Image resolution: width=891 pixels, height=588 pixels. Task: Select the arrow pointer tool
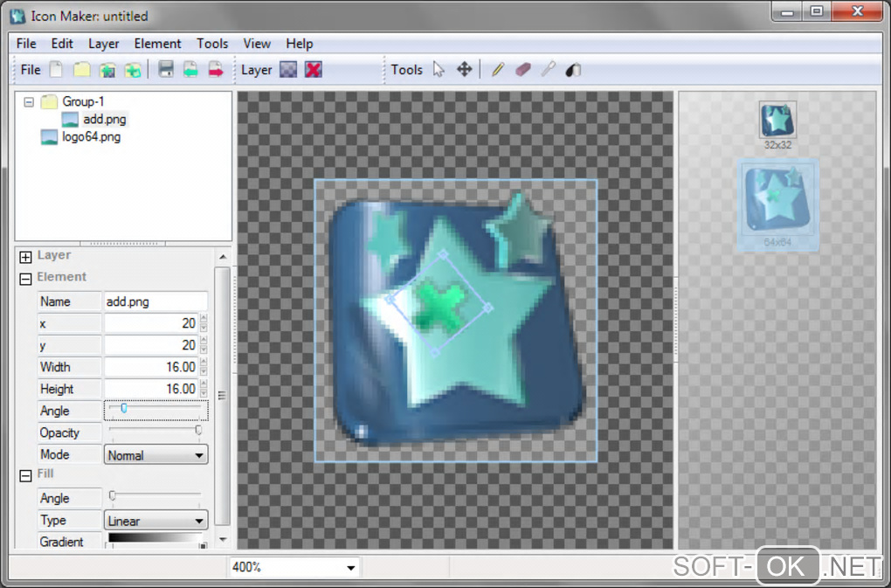tap(439, 70)
